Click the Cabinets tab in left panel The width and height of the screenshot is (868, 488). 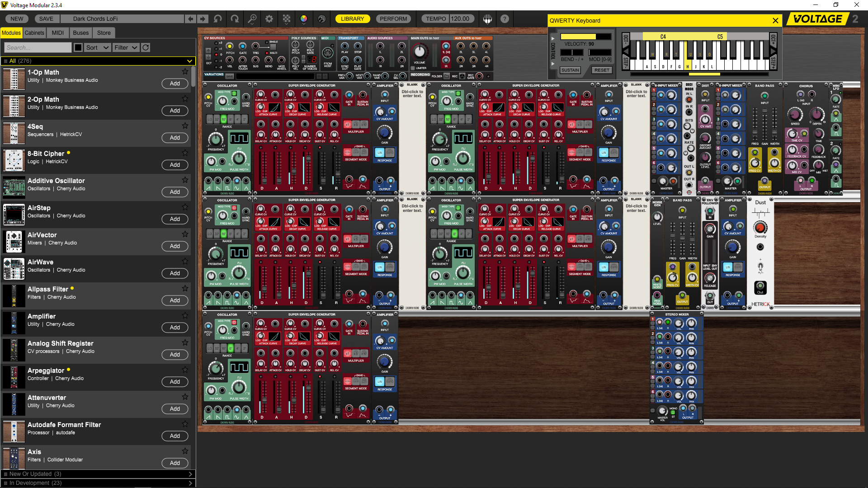click(x=34, y=33)
